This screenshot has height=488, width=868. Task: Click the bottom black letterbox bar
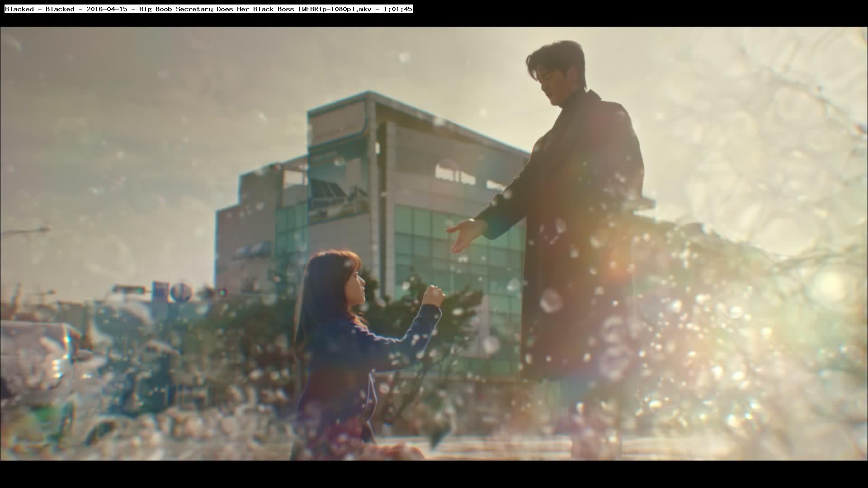pos(434,474)
